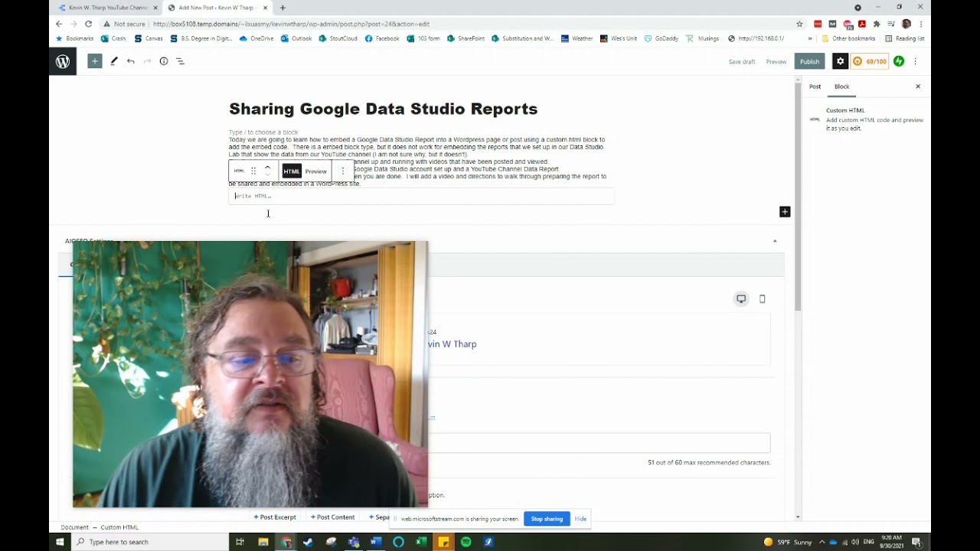Edit the Sharing Google Data Studio Reports title
This screenshot has height=551, width=980.
pyautogui.click(x=383, y=109)
